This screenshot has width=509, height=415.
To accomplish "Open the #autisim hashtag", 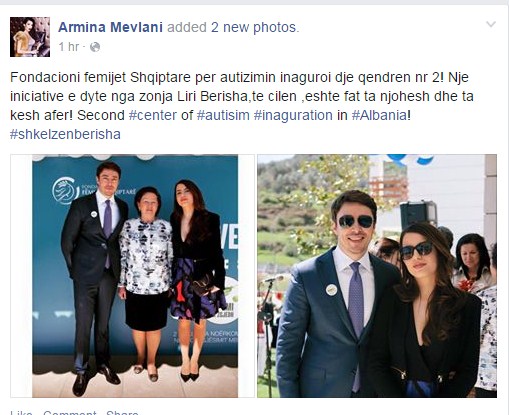I will pyautogui.click(x=223, y=115).
